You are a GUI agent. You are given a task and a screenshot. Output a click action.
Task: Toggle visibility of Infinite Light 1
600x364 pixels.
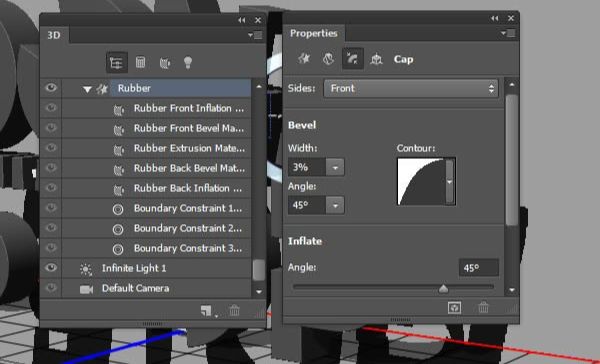(x=51, y=268)
